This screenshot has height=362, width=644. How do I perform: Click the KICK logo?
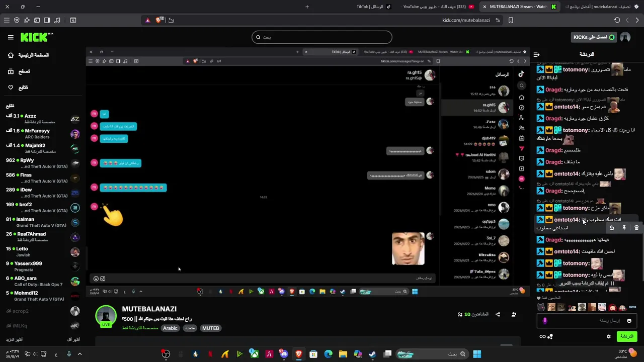pos(36,37)
